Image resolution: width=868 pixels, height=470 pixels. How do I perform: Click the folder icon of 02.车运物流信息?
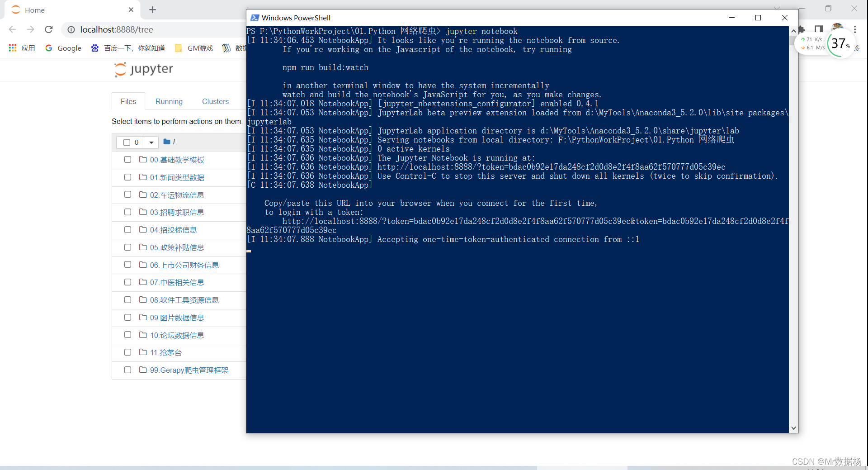click(x=143, y=195)
